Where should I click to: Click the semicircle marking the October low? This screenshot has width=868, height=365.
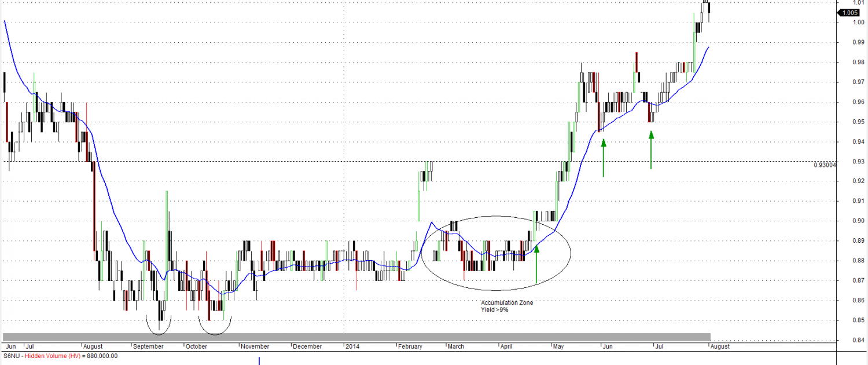point(215,329)
